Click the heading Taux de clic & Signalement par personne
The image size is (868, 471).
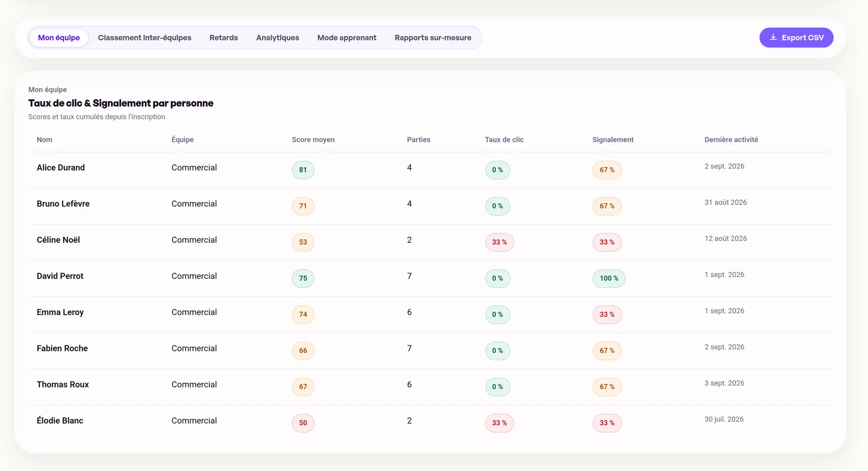coord(121,103)
